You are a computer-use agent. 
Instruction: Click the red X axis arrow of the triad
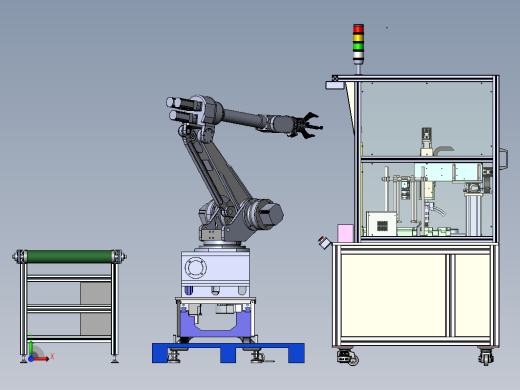click(41, 359)
